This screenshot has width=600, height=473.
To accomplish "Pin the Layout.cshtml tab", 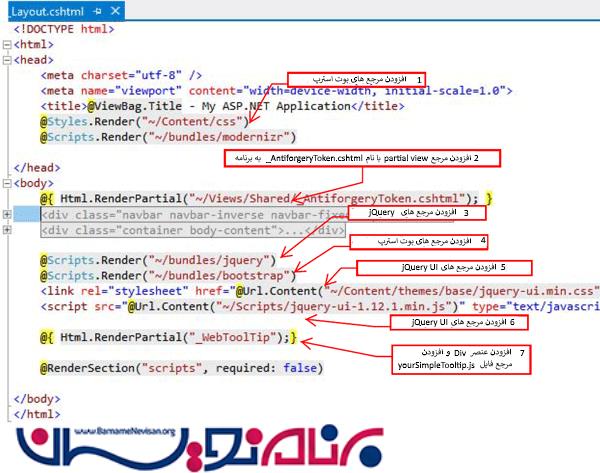I will point(97,11).
